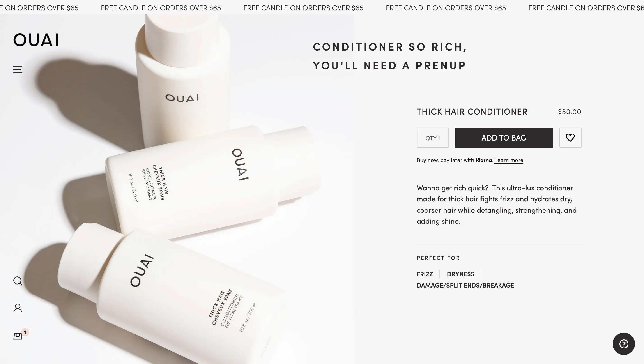Viewport: 644px width, 364px height.
Task: Expand the PERFECT FOR section
Action: point(438,257)
